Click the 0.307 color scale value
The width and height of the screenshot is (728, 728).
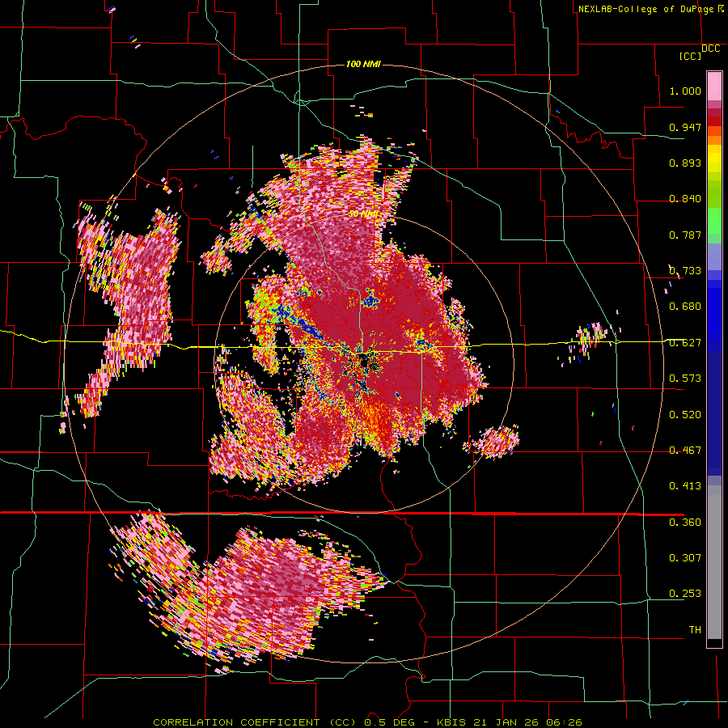point(685,558)
